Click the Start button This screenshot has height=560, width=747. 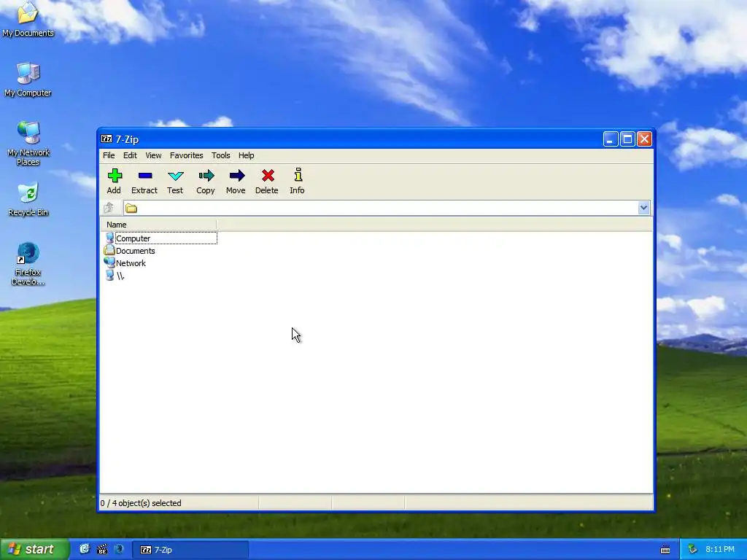pos(34,549)
